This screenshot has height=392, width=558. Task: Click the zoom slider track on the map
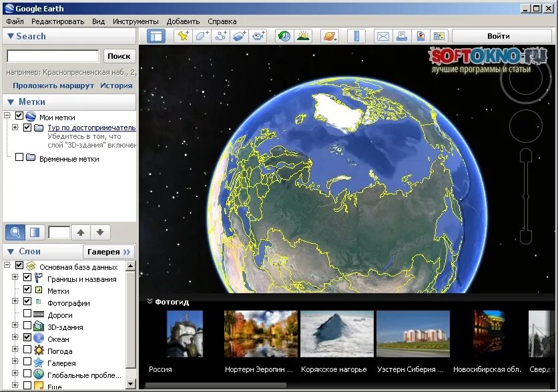click(526, 197)
